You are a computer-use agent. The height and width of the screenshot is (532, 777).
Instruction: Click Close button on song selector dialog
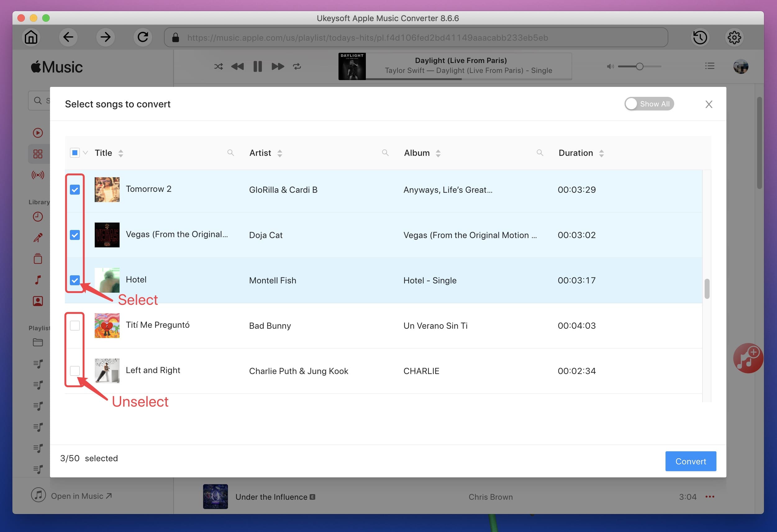pyautogui.click(x=708, y=104)
